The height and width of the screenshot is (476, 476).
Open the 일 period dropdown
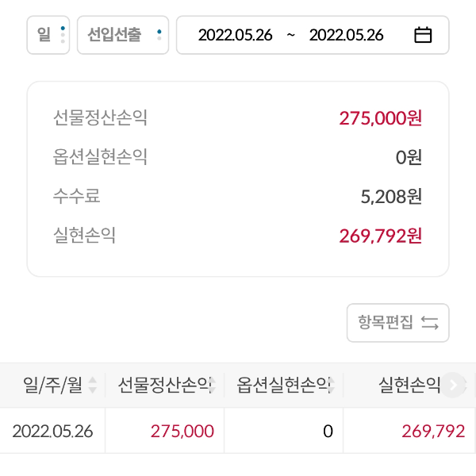tap(48, 35)
